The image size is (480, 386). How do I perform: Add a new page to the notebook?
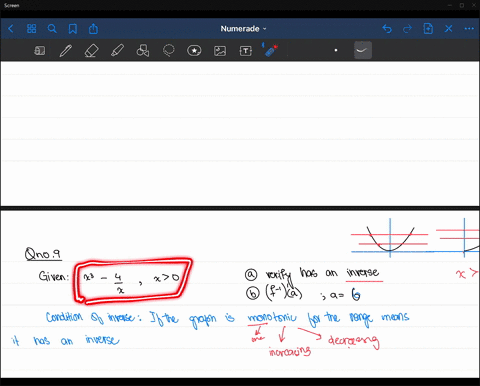coord(428,29)
